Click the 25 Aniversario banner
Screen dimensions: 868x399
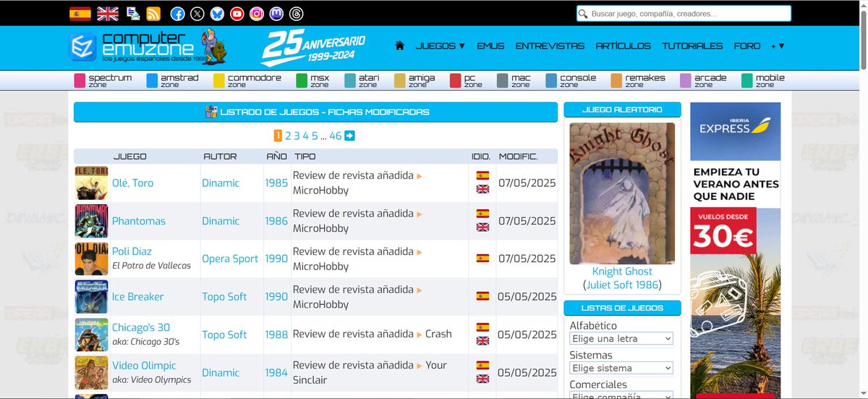click(x=312, y=47)
